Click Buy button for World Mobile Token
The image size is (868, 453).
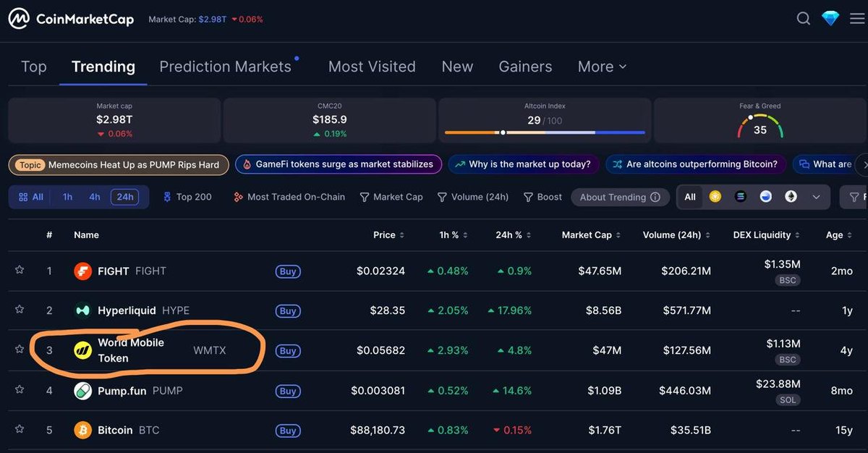point(288,351)
